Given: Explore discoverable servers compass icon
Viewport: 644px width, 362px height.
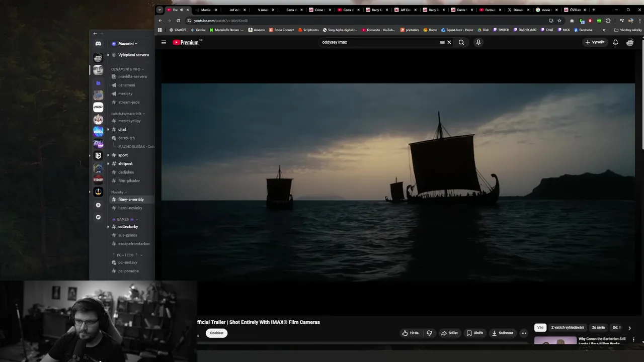Looking at the screenshot, I should 98,217.
